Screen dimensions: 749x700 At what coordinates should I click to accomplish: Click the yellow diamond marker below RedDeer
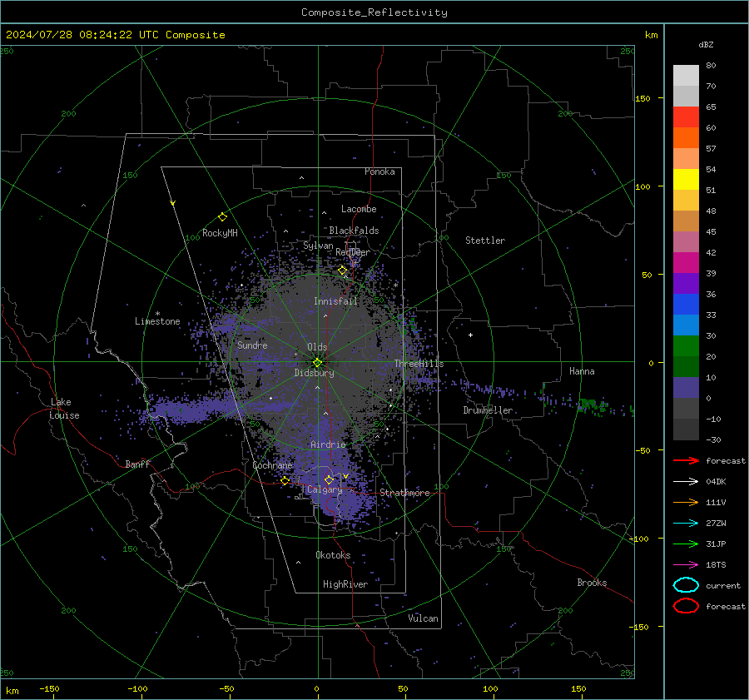tap(343, 271)
